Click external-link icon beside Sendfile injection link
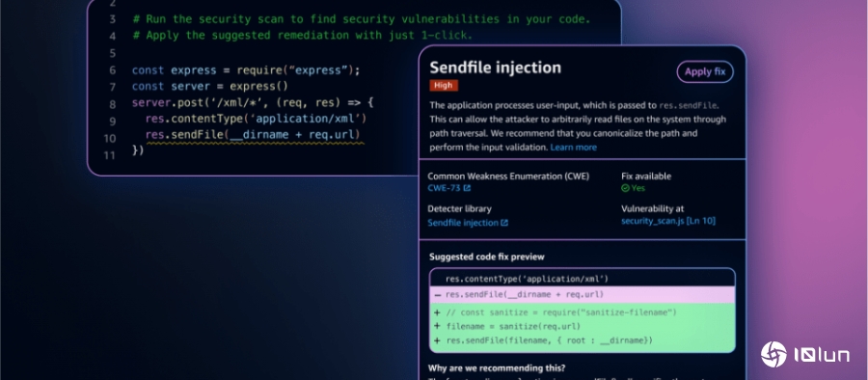868x380 pixels. (504, 223)
